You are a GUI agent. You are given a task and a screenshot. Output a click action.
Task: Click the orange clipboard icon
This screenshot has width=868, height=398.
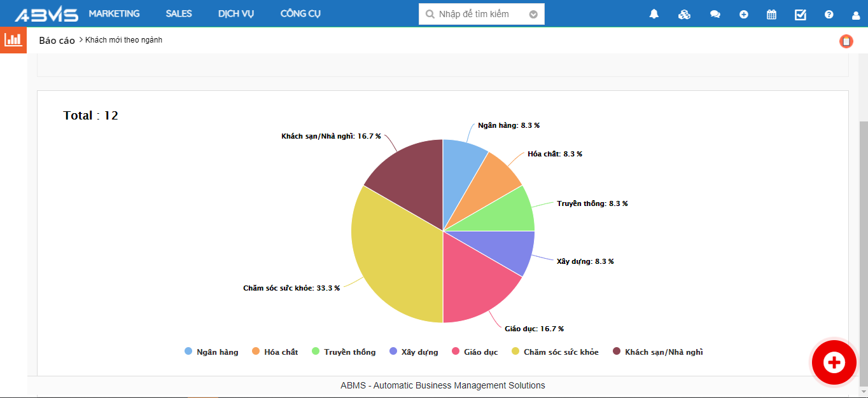tap(846, 41)
